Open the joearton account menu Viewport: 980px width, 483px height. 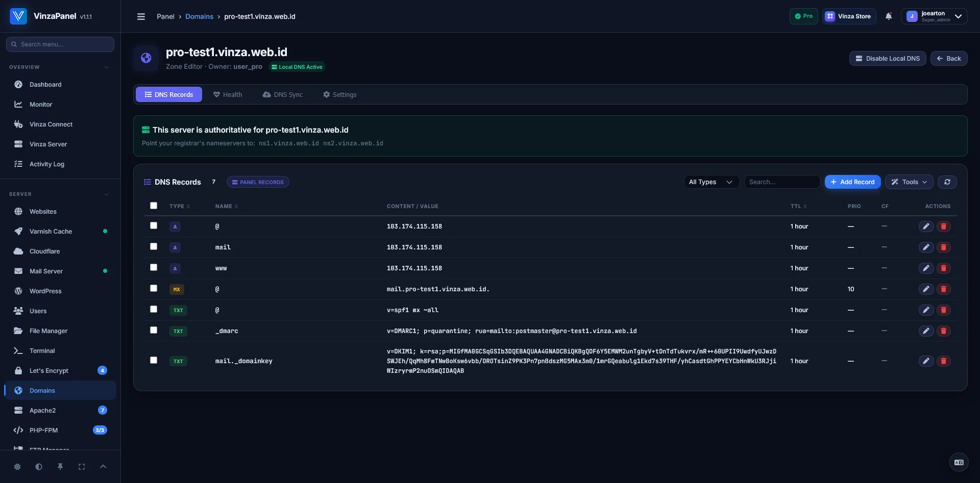(934, 16)
